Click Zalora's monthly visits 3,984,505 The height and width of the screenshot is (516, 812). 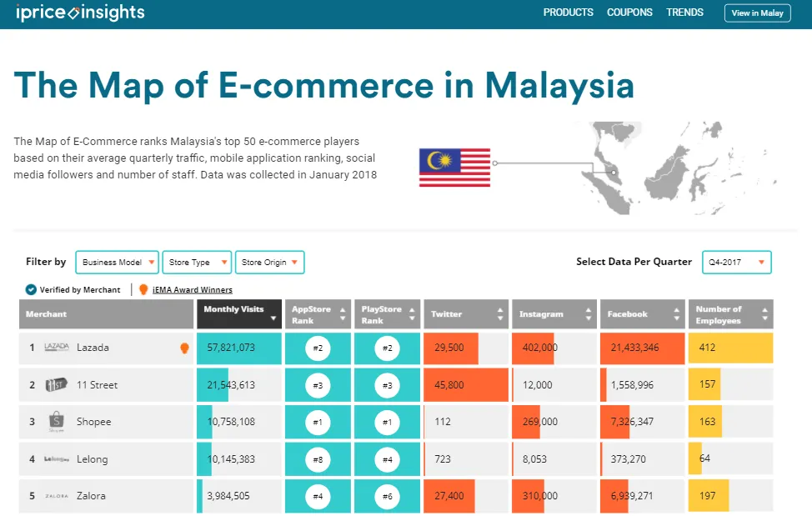click(x=228, y=496)
